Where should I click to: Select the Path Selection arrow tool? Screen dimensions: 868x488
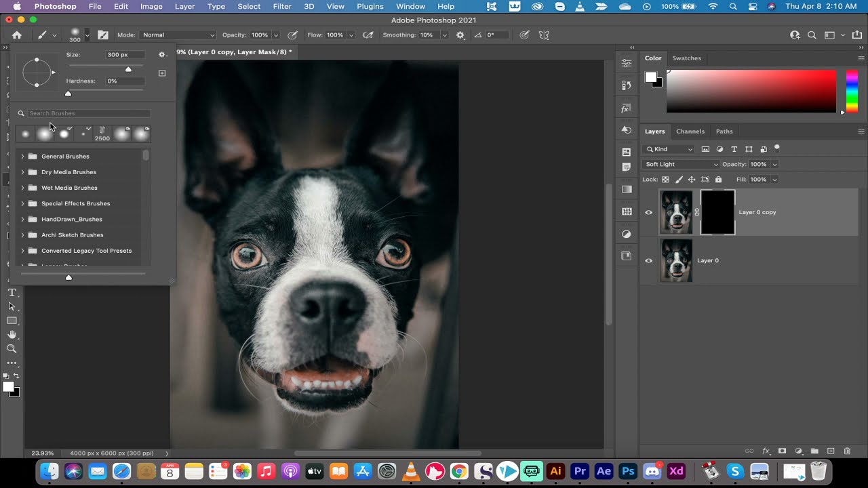tap(12, 306)
